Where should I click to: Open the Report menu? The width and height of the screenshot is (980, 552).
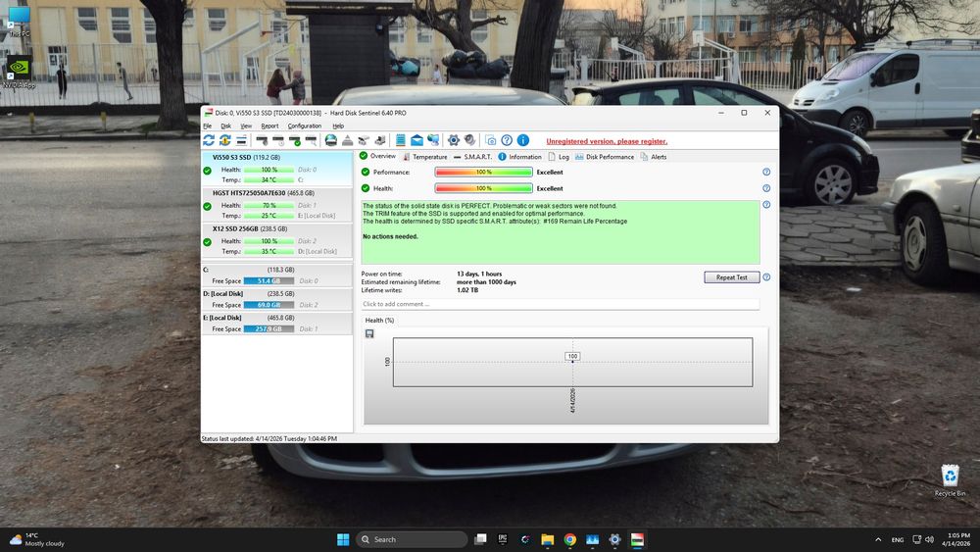tap(270, 125)
